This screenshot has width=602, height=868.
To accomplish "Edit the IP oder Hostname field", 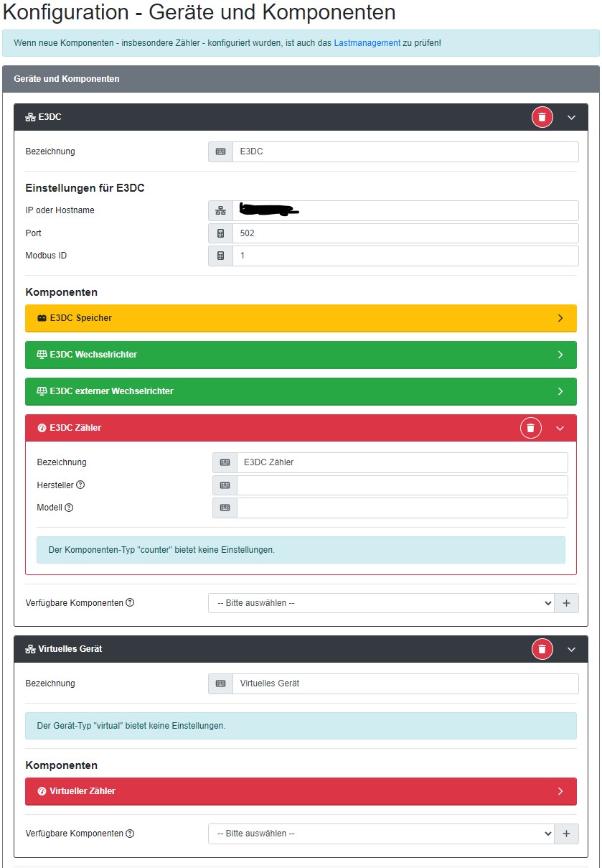I will click(x=405, y=210).
